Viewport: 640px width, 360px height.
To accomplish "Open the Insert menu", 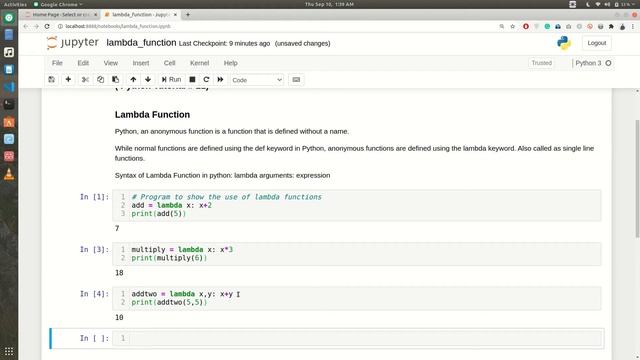I will click(x=141, y=63).
